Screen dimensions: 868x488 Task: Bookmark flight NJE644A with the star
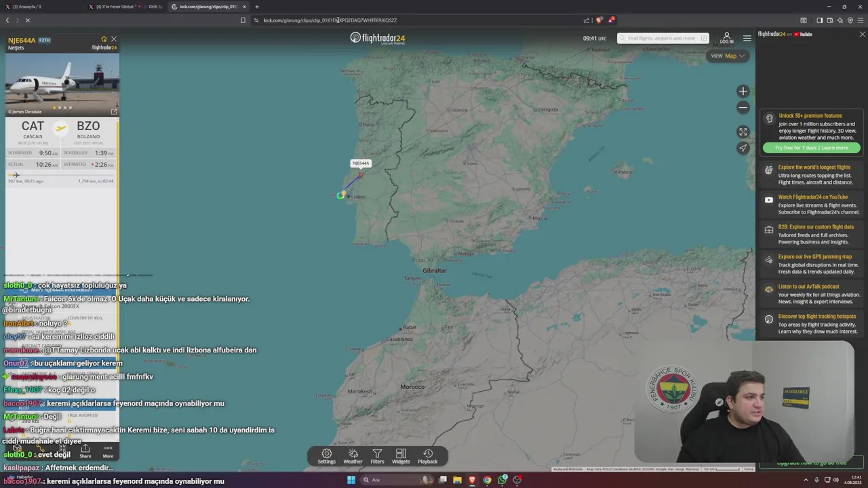[x=104, y=39]
